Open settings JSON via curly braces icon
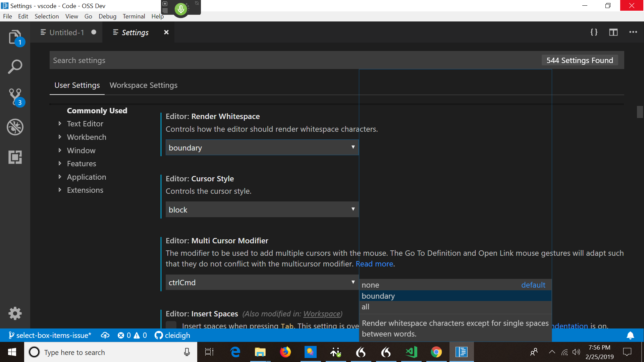Image resolution: width=644 pixels, height=362 pixels. pos(594,32)
